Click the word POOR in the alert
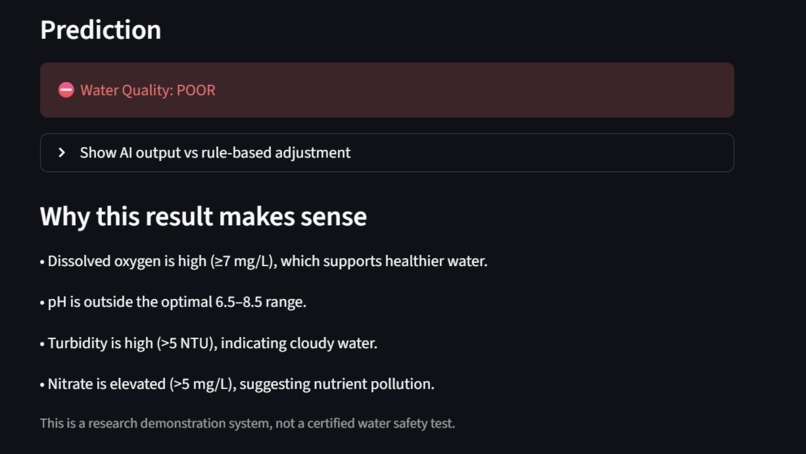The width and height of the screenshot is (806, 454). coord(196,90)
